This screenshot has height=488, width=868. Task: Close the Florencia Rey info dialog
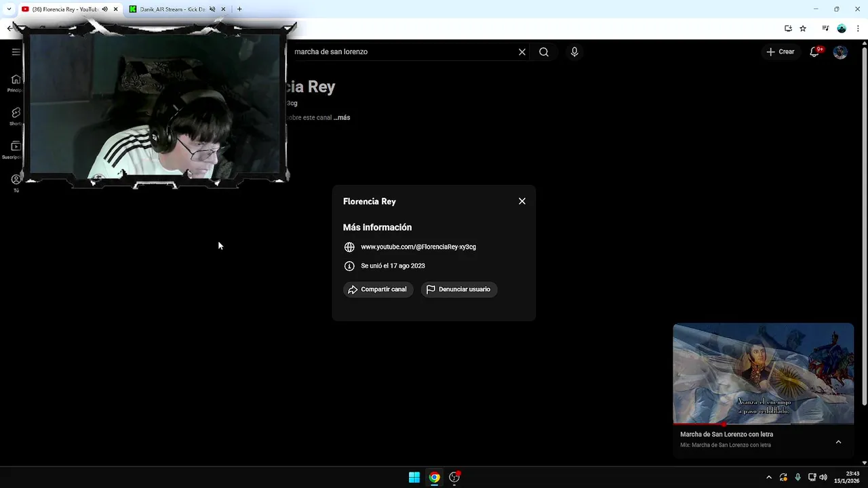tap(522, 201)
